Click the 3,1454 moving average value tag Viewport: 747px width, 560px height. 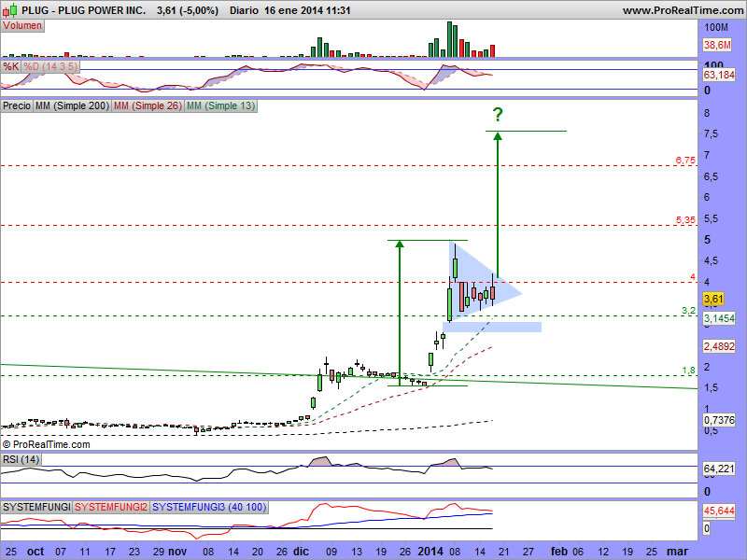click(x=719, y=318)
